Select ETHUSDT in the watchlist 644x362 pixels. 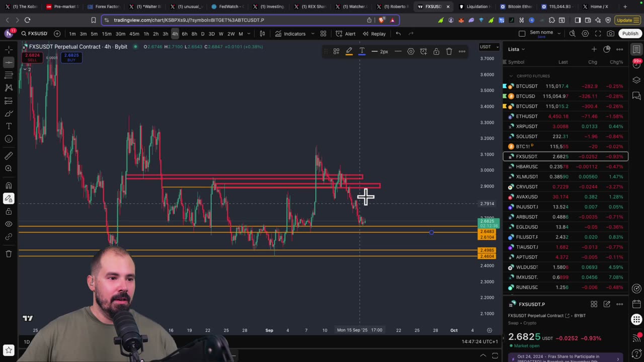[x=566, y=116]
